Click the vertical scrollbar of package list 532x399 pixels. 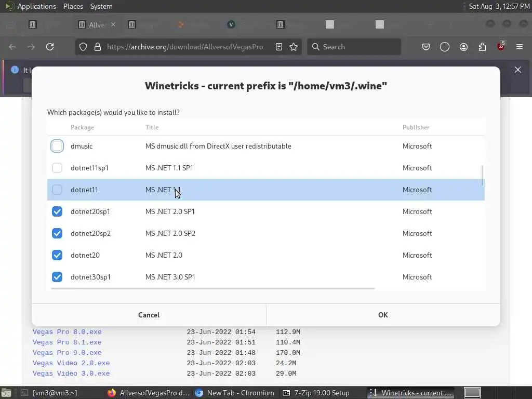483,176
